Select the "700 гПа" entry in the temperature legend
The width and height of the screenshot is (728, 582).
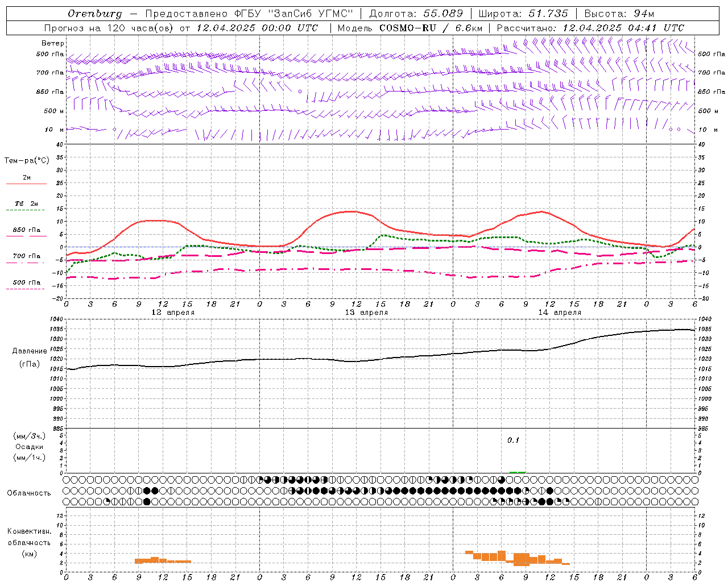tap(26, 256)
